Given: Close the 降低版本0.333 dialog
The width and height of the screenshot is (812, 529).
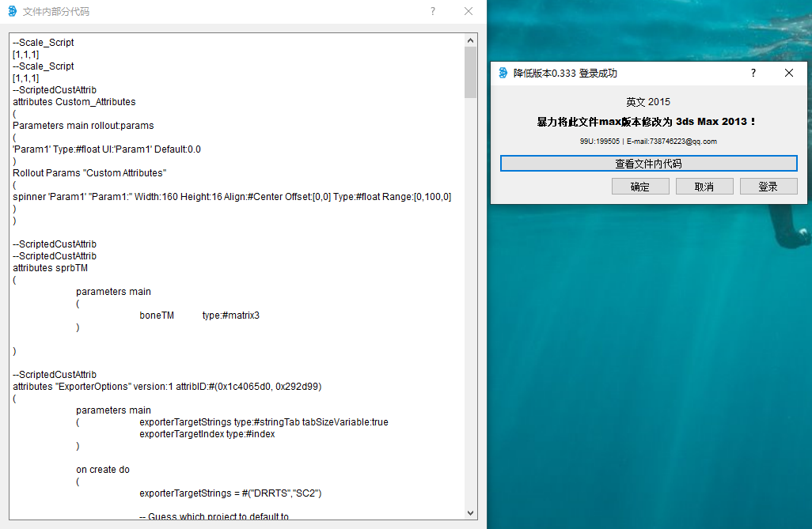Looking at the screenshot, I should [789, 73].
